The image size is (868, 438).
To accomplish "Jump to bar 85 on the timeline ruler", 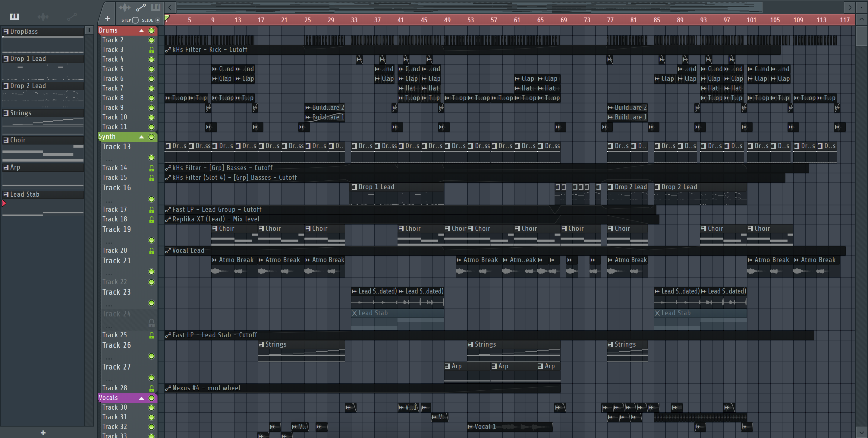I will (x=657, y=20).
